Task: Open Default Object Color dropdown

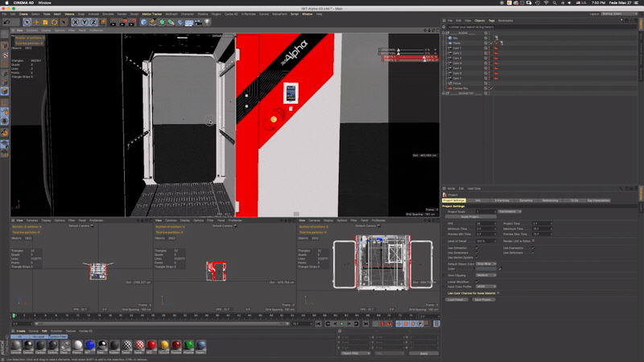Action: coord(486,264)
